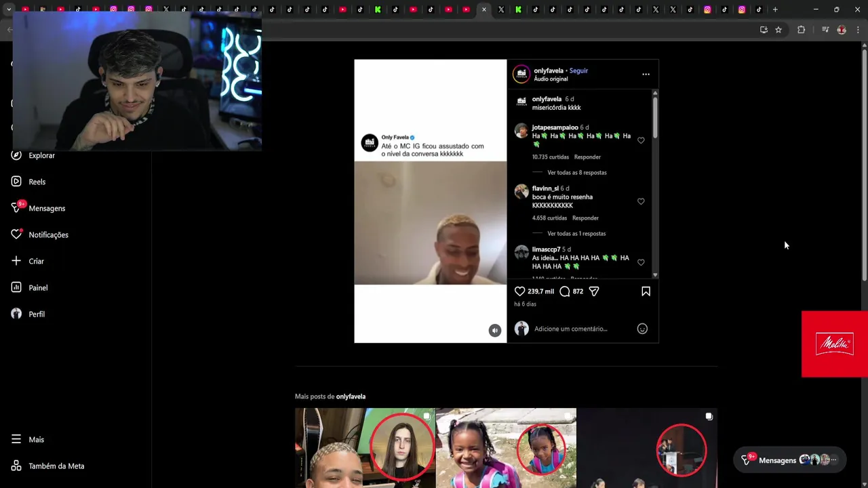Click the comments panel scrollbar thumb
This screenshot has height=488, width=868.
[x=655, y=117]
